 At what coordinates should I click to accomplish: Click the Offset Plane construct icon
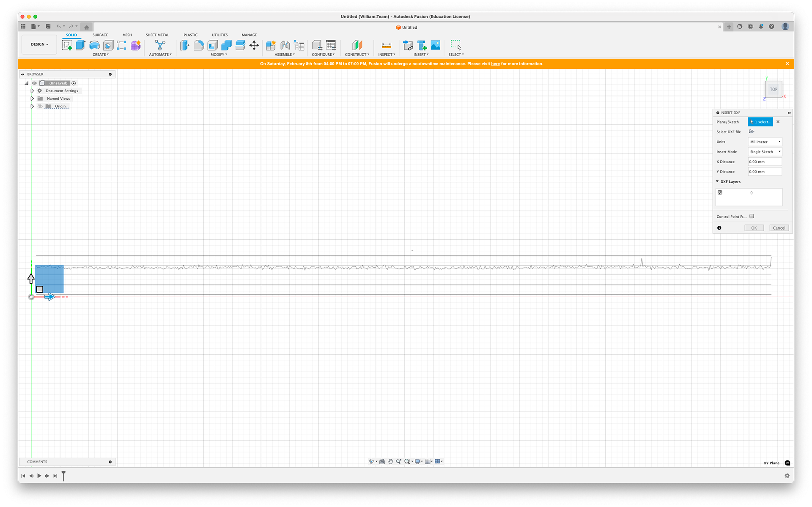coord(357,45)
